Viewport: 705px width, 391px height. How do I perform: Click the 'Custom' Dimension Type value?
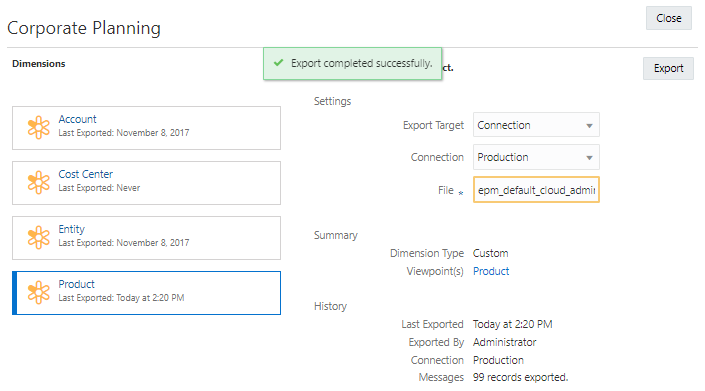click(491, 253)
